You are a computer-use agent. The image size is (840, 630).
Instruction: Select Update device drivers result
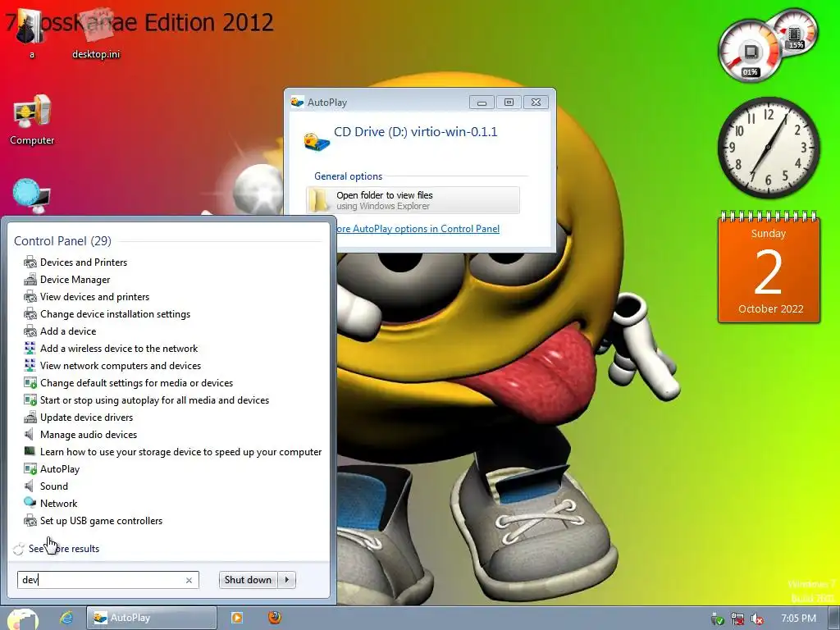point(78,417)
